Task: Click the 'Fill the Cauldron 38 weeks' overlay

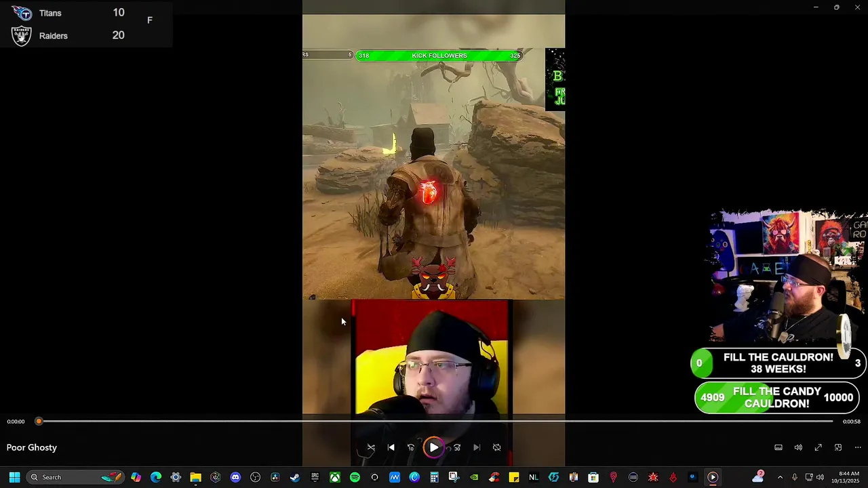Action: coord(778,363)
